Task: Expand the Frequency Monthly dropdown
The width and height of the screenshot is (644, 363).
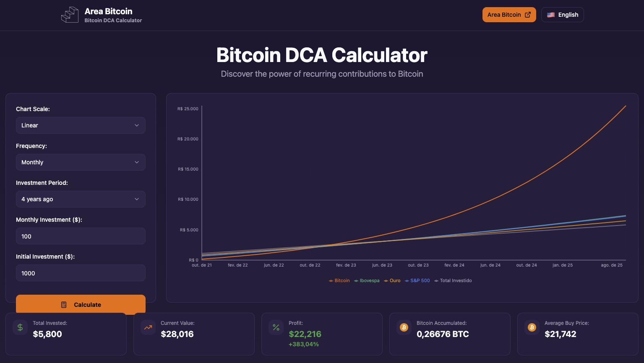Action: click(81, 162)
